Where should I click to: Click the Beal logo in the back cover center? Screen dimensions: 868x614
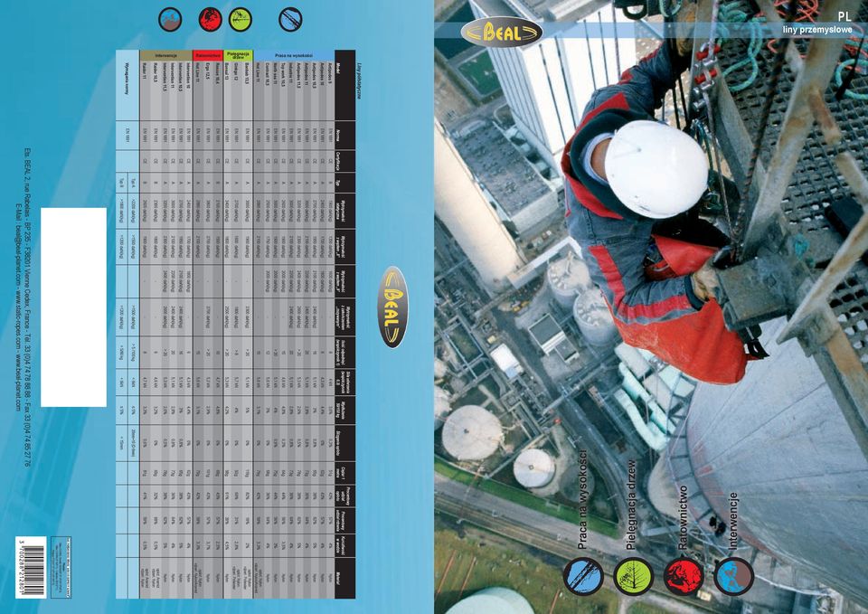(x=392, y=307)
